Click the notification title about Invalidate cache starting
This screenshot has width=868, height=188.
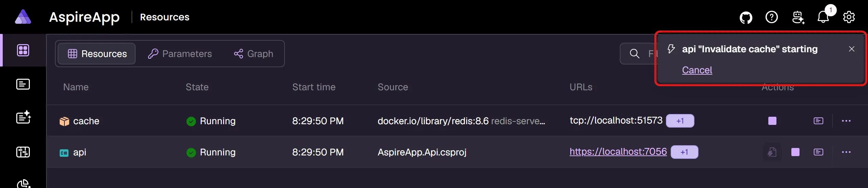tap(750, 49)
